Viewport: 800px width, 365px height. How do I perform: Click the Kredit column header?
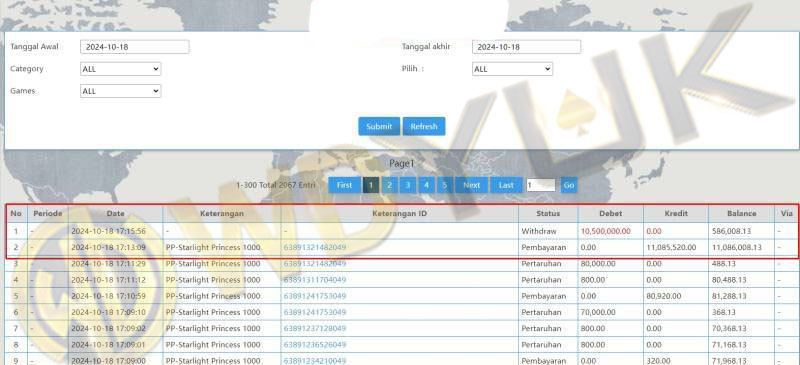[x=676, y=214]
